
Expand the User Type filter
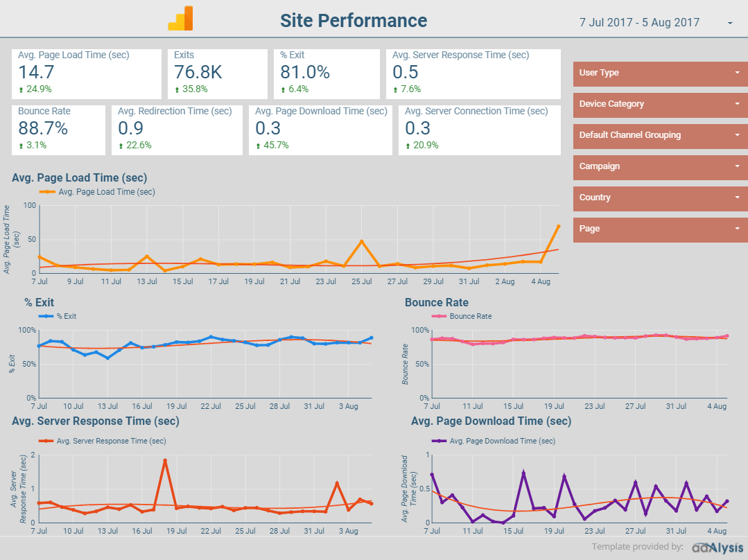coord(660,73)
